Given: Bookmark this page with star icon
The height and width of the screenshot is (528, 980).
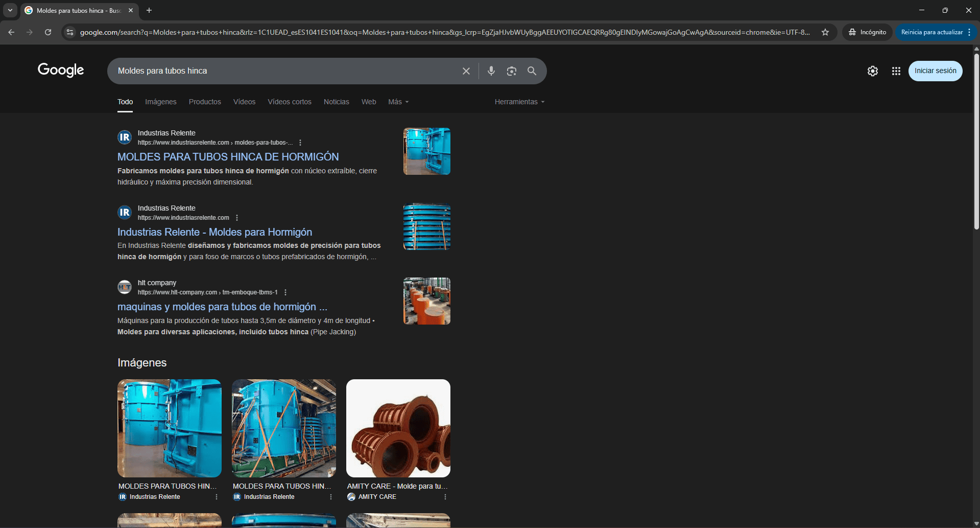Looking at the screenshot, I should 825,32.
